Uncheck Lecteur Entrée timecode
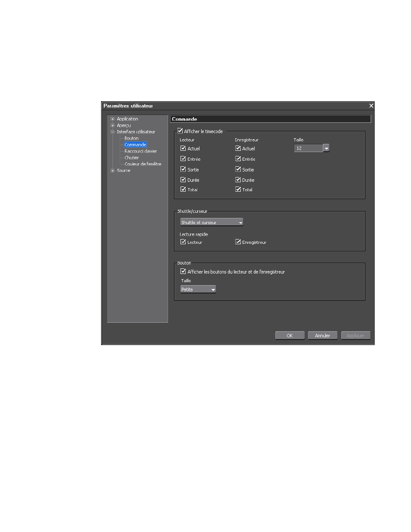Screen dimensions: 411x532 (x=183, y=159)
